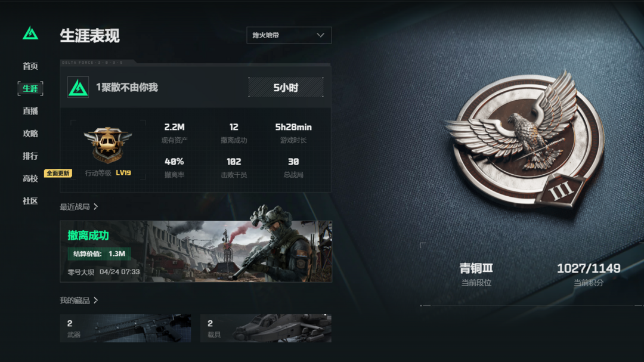
Task: Click the chevron arrow next to 我的藏品
Action: (x=95, y=301)
